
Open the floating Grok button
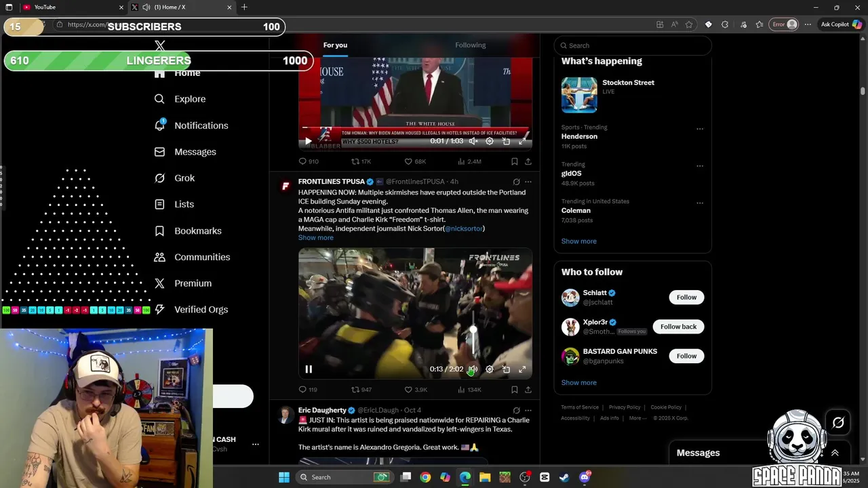click(838, 423)
